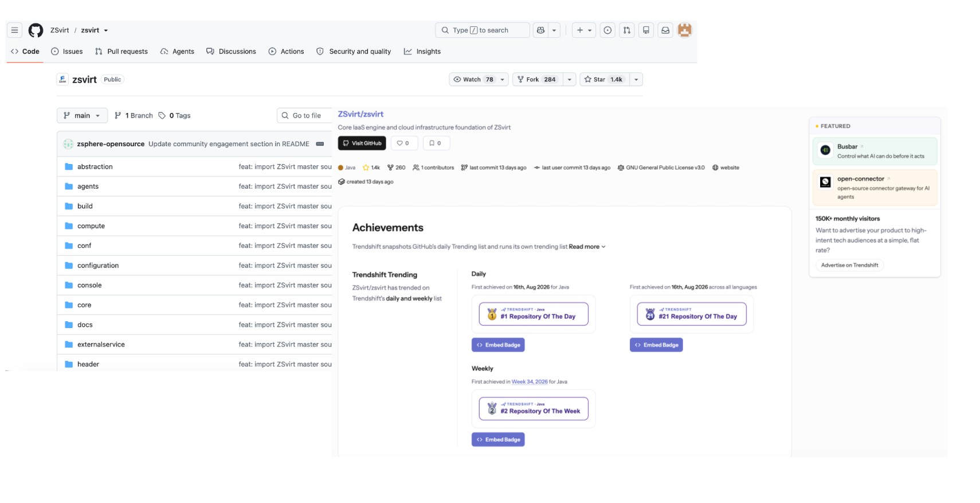
Task: Go to the GitHub homepage logo
Action: coord(36,30)
